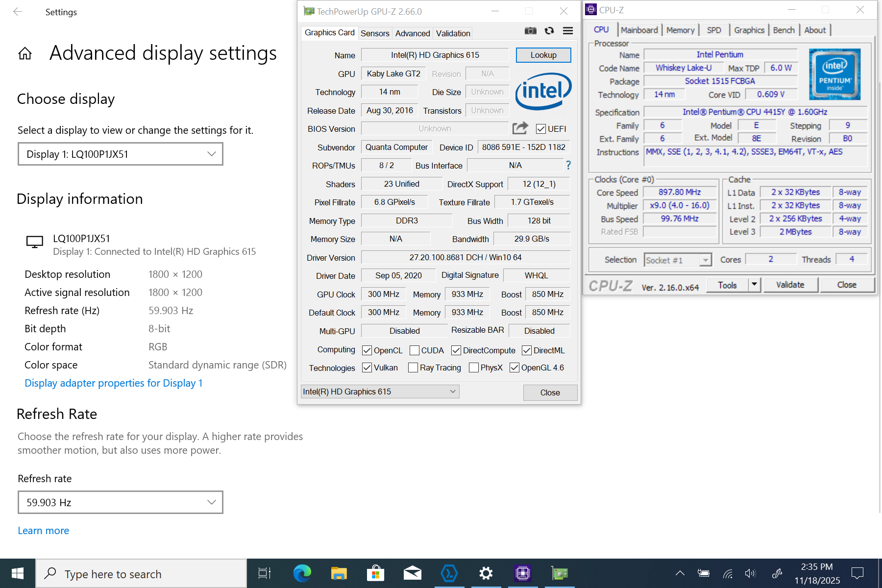Image resolution: width=882 pixels, height=588 pixels.
Task: Click the Bus Interface question mark
Action: (568, 165)
